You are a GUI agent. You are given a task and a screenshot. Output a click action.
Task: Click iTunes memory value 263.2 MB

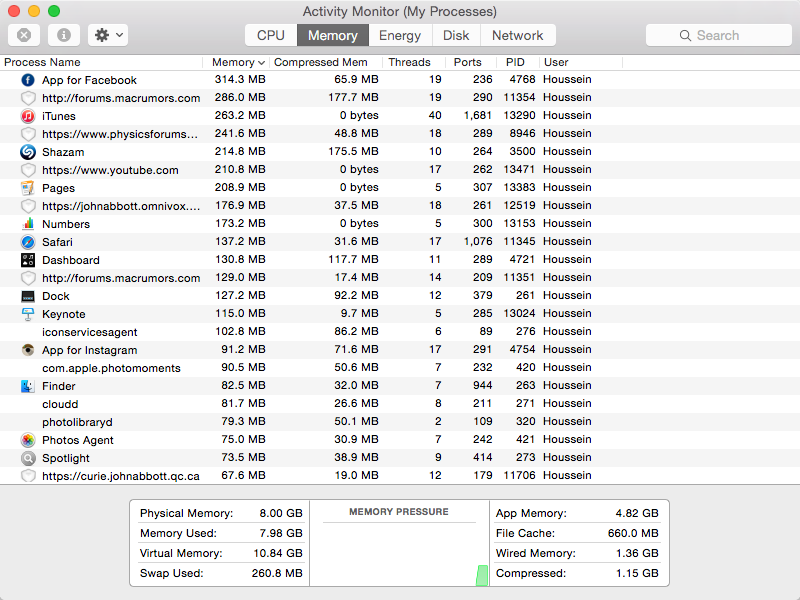240,115
